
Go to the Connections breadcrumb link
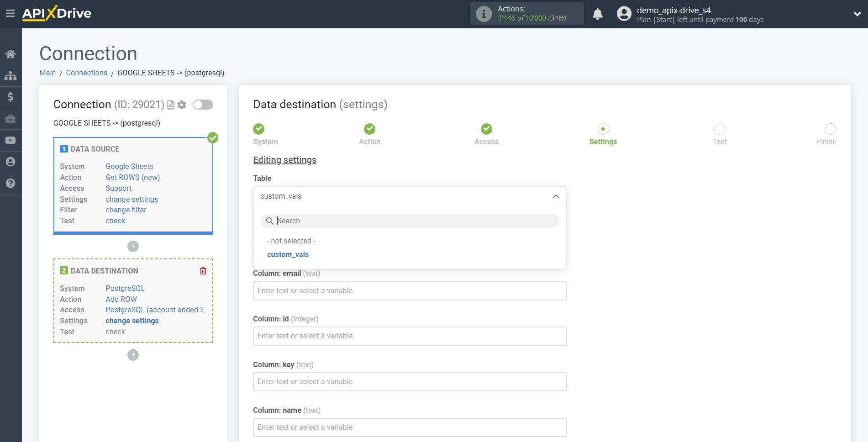point(86,73)
